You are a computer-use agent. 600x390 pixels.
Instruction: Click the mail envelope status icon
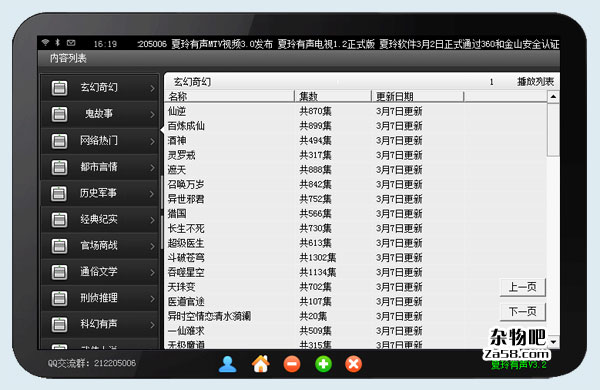pyautogui.click(x=71, y=42)
